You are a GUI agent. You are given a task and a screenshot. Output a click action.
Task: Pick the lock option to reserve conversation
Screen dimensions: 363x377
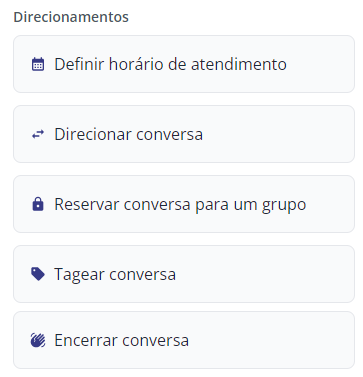click(x=184, y=204)
